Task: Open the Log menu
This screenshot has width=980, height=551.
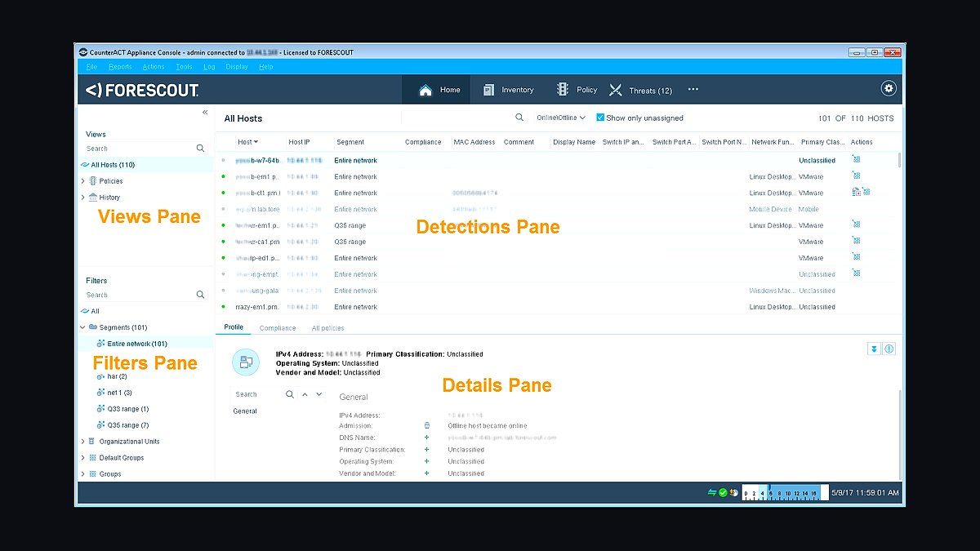Action: [x=209, y=67]
